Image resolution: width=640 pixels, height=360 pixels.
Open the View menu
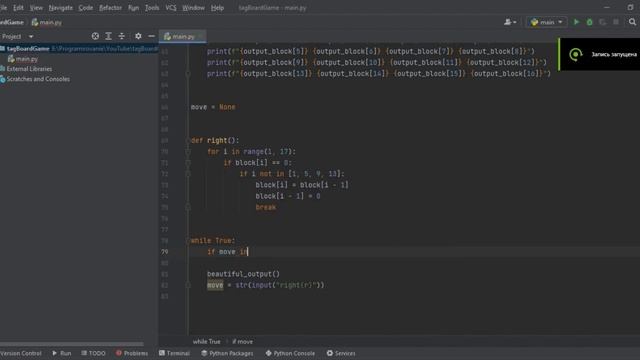tap(36, 7)
